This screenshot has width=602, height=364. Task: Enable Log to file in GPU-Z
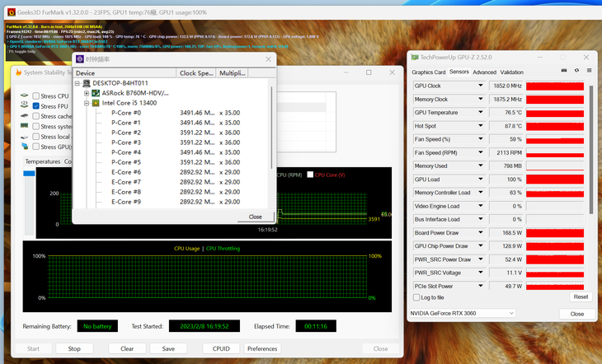tap(416, 297)
